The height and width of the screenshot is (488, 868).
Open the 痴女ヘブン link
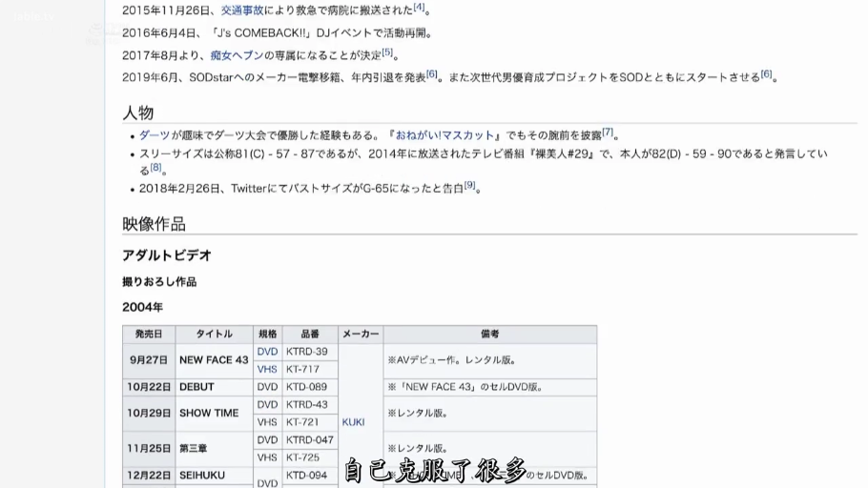tap(237, 55)
